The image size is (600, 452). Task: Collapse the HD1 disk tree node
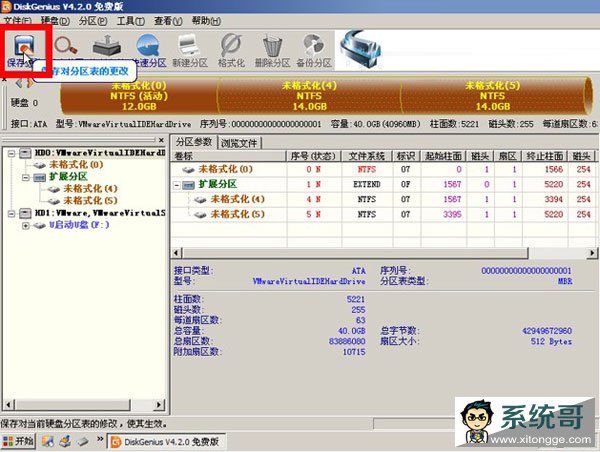click(x=11, y=213)
